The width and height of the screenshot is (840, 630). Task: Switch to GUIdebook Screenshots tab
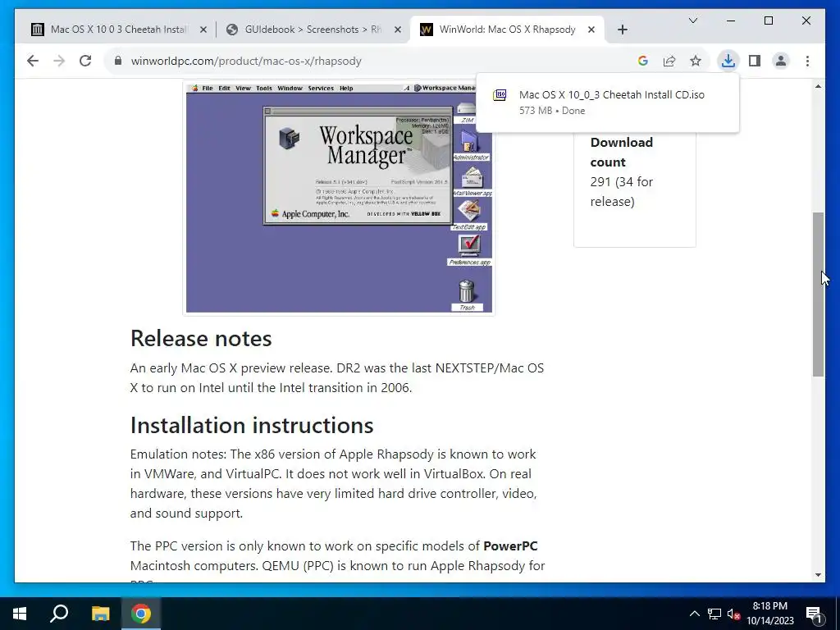[313, 30]
